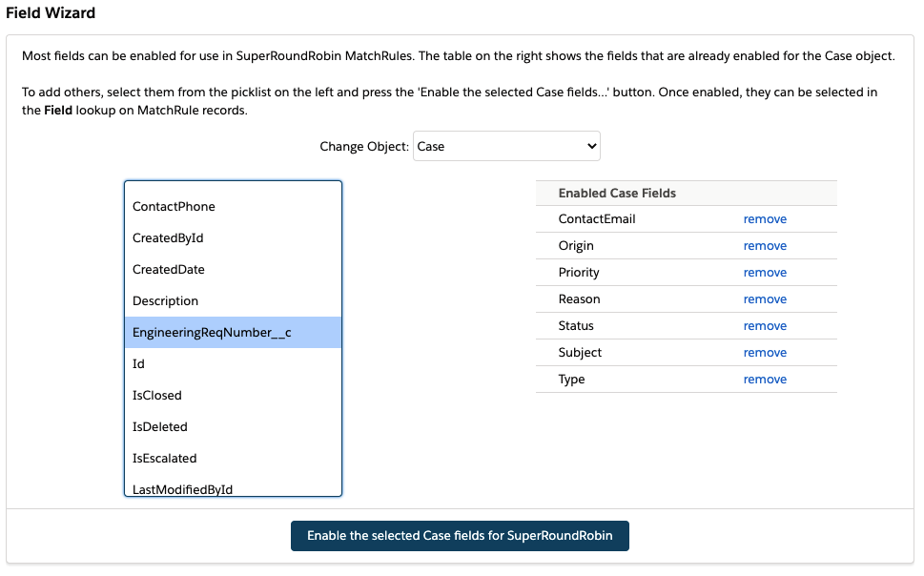924x576 pixels.
Task: Select CreatedDate in the field picklist
Action: [233, 270]
